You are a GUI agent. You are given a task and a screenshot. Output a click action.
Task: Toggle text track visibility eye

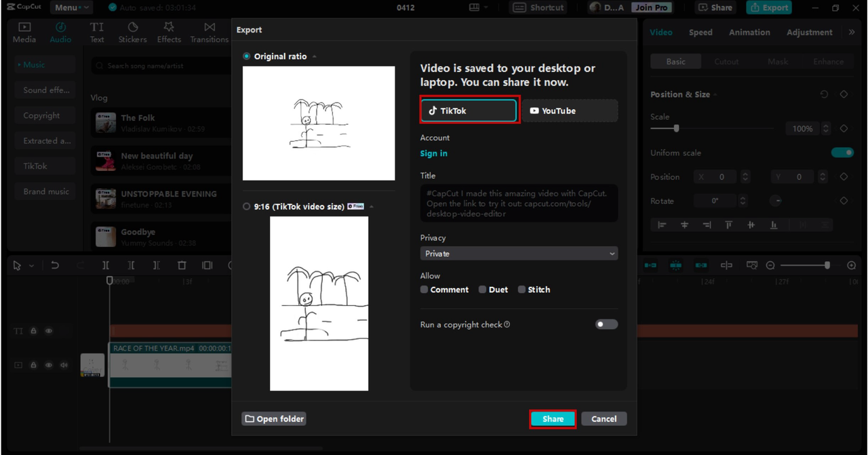pos(49,331)
